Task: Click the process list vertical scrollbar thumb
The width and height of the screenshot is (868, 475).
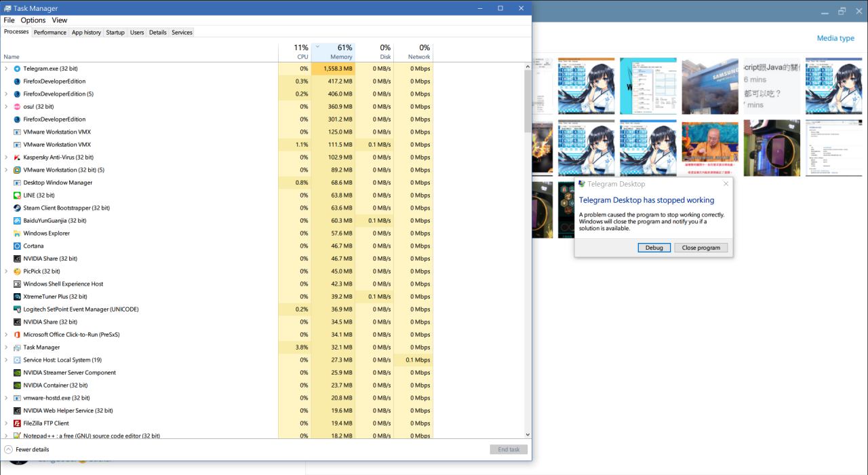Action: coord(528,102)
